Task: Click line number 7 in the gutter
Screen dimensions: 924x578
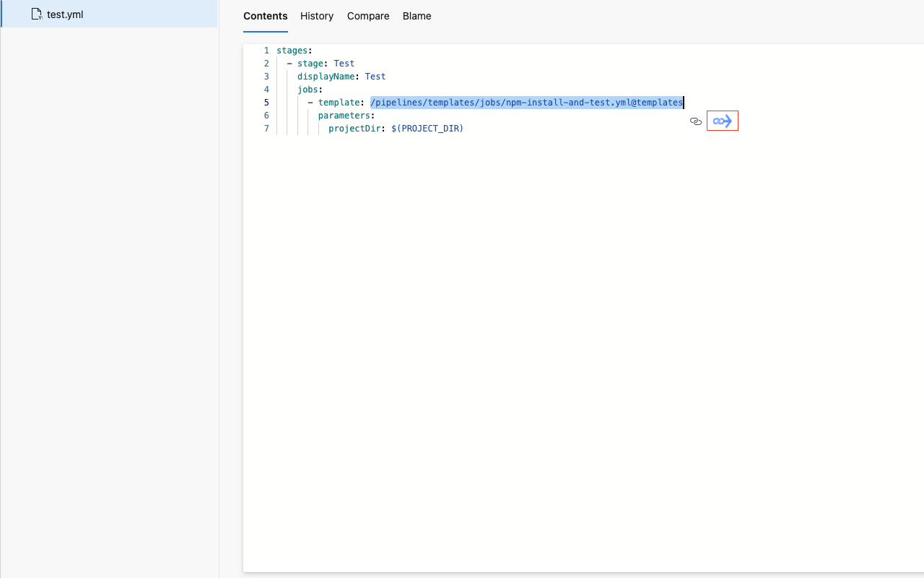Action: (266, 129)
